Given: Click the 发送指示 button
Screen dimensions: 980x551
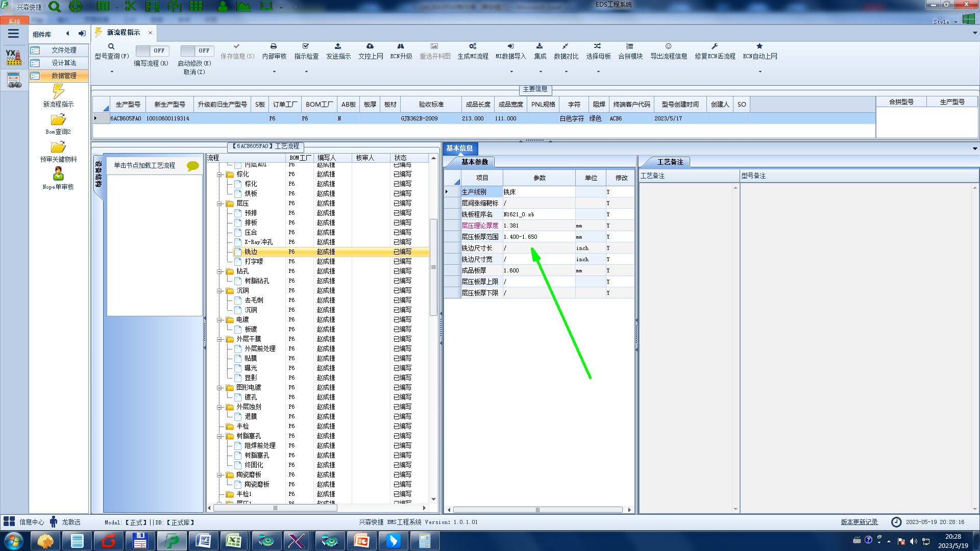Looking at the screenshot, I should (x=338, y=51).
